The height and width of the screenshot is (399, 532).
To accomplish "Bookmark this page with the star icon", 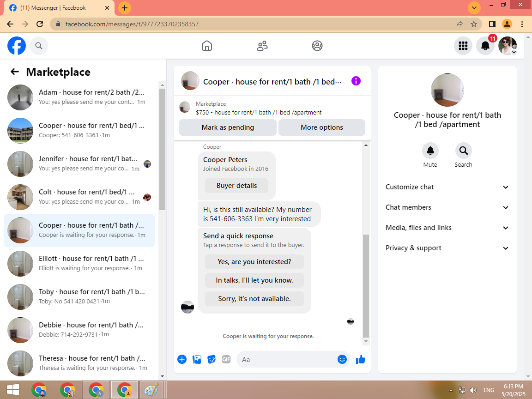I will pyautogui.click(x=474, y=24).
